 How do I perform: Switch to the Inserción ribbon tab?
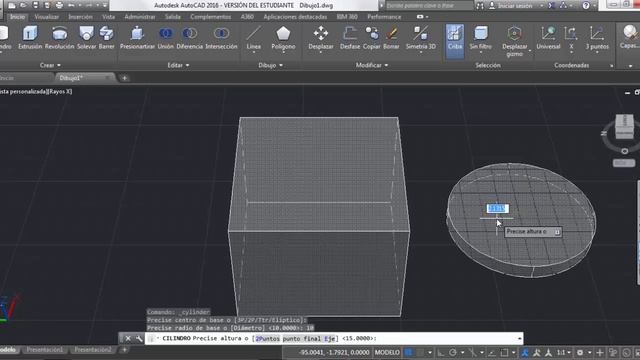pos(80,17)
